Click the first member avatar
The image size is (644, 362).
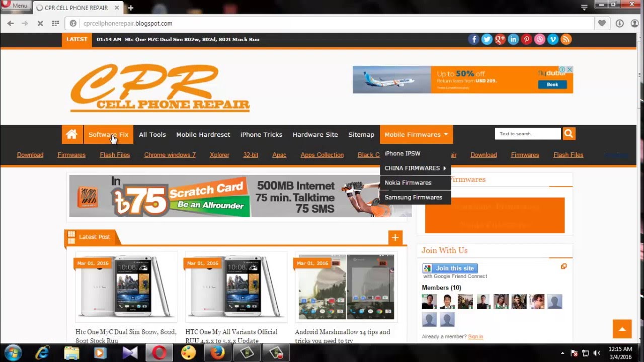click(429, 302)
